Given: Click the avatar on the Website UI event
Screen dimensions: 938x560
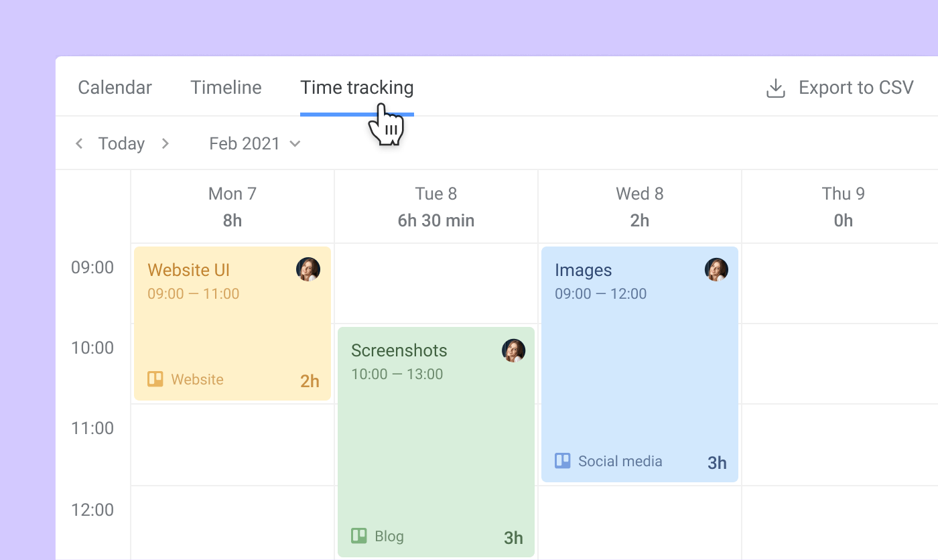Looking at the screenshot, I should (308, 269).
